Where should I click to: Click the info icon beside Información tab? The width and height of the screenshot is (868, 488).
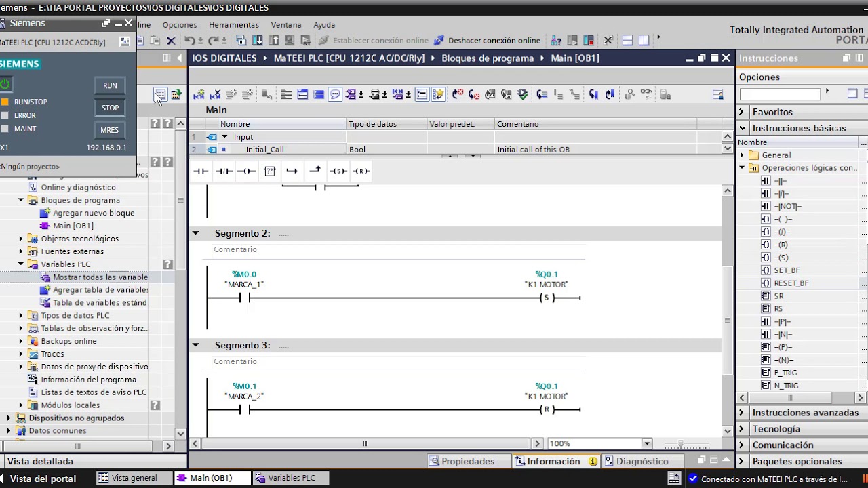593,462
